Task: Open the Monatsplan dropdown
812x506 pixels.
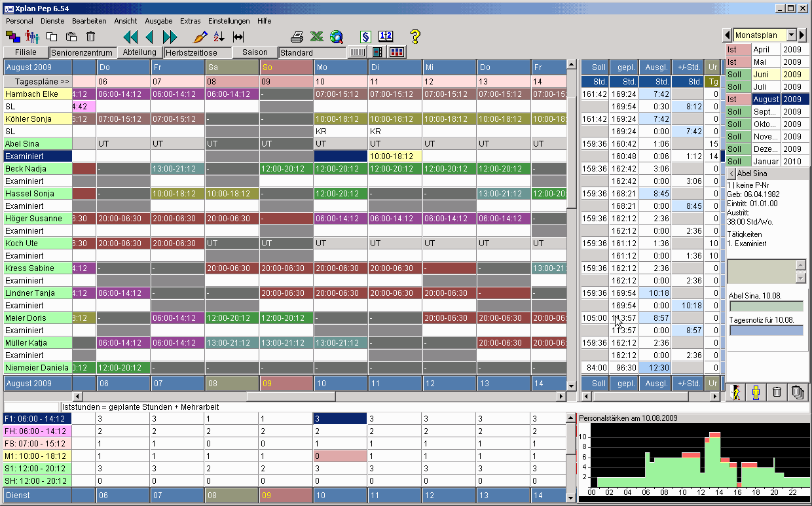Action: pyautogui.click(x=791, y=35)
